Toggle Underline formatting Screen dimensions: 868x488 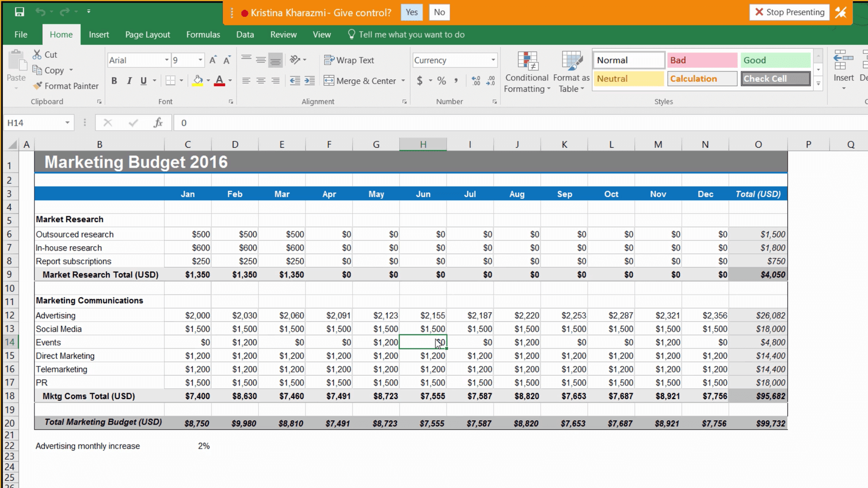143,81
